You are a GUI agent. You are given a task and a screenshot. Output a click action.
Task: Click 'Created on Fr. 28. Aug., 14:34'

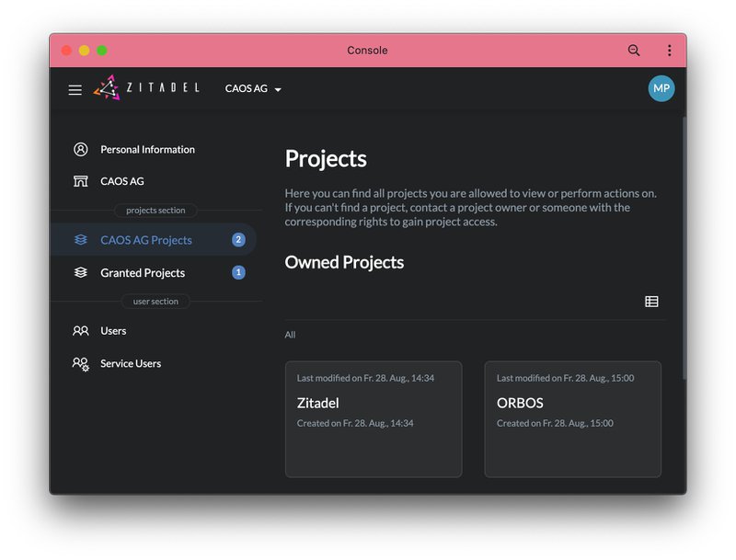(x=355, y=423)
